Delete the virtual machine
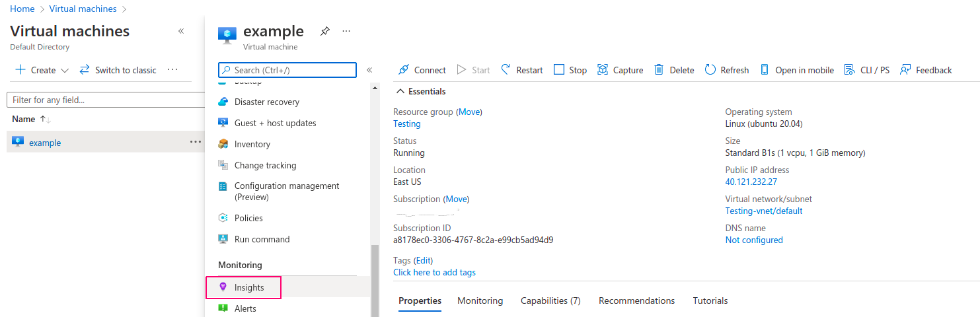 [x=674, y=70]
